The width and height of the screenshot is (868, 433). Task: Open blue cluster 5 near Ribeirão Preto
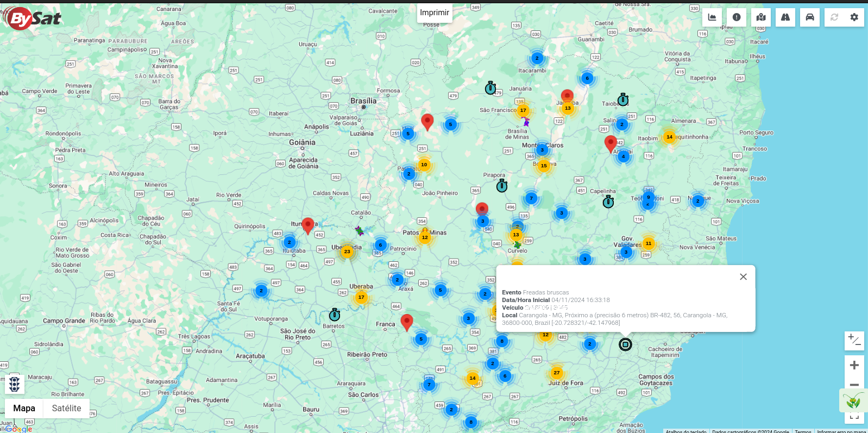[x=421, y=340]
